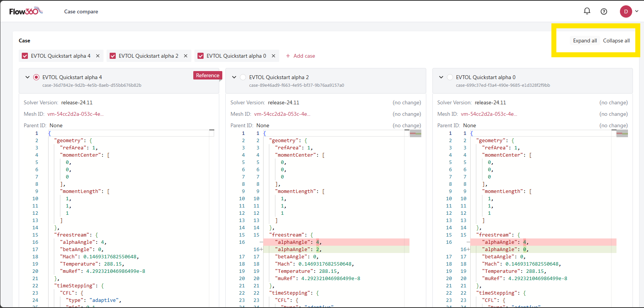Open the notifications bell

[x=587, y=11]
